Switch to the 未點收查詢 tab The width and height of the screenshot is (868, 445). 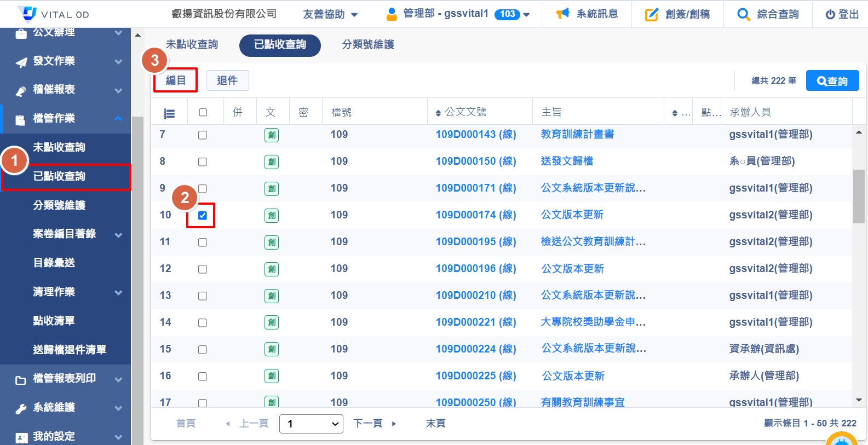pyautogui.click(x=192, y=44)
